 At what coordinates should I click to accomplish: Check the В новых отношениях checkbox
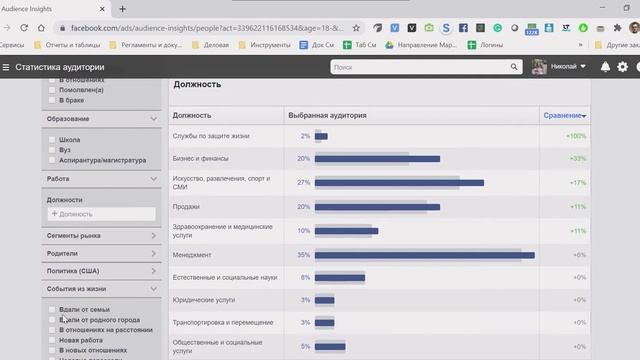click(x=52, y=350)
